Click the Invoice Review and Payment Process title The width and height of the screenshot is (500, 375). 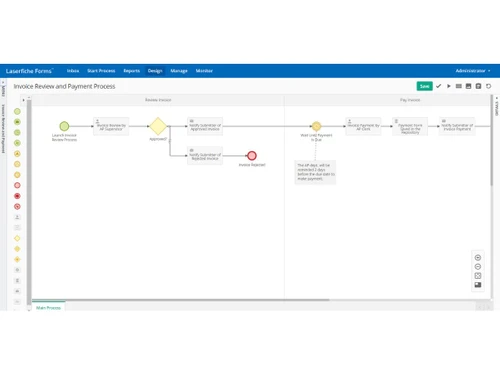coord(64,86)
